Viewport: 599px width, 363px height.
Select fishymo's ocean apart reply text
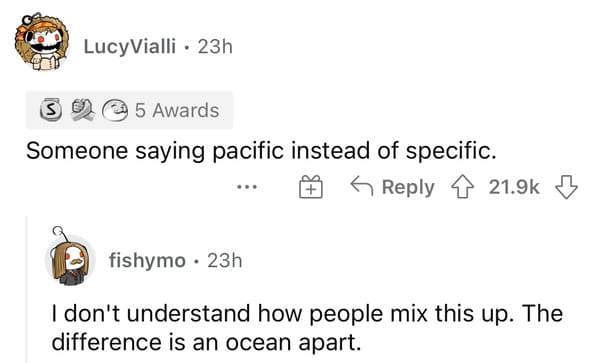point(307,328)
